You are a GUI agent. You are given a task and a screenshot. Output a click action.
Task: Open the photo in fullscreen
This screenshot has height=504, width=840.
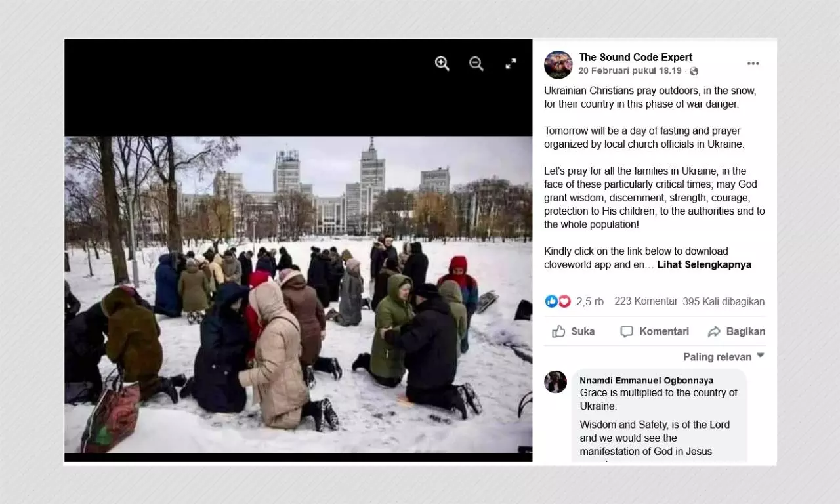(511, 64)
